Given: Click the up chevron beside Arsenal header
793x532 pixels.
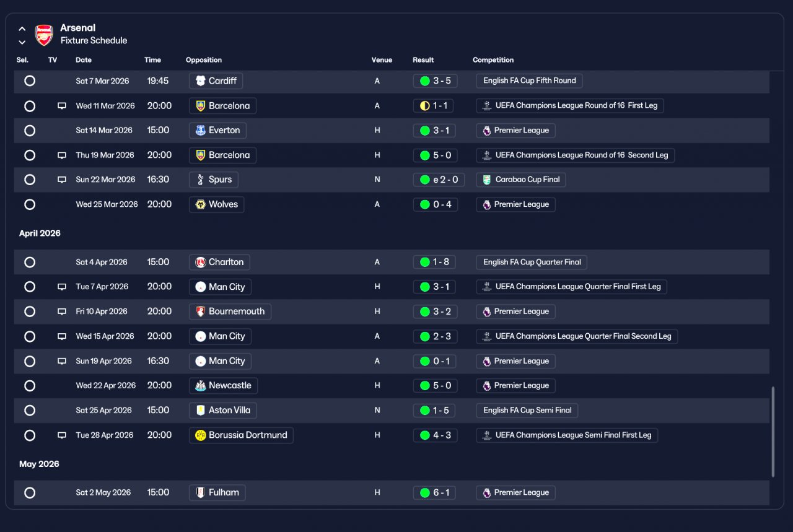Looking at the screenshot, I should tap(22, 28).
